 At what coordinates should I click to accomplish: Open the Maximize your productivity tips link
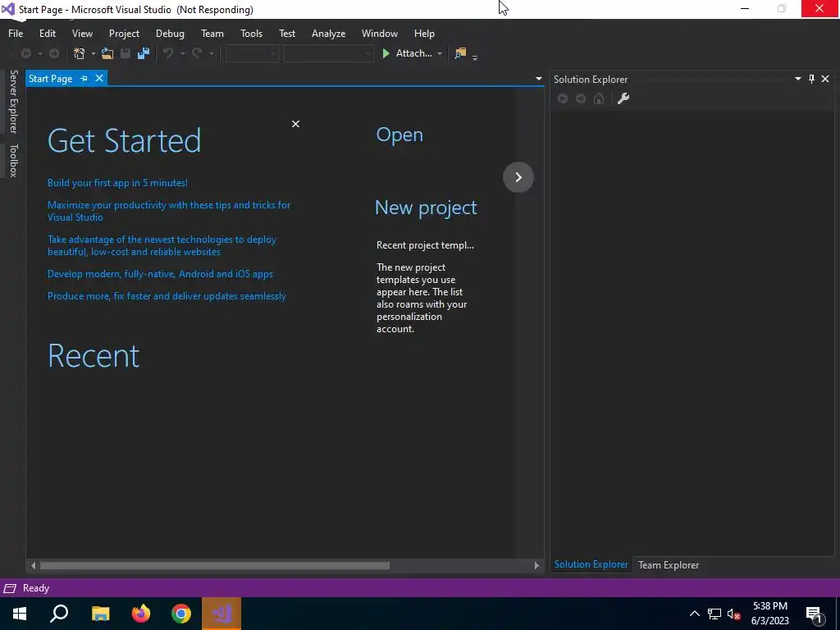point(169,211)
